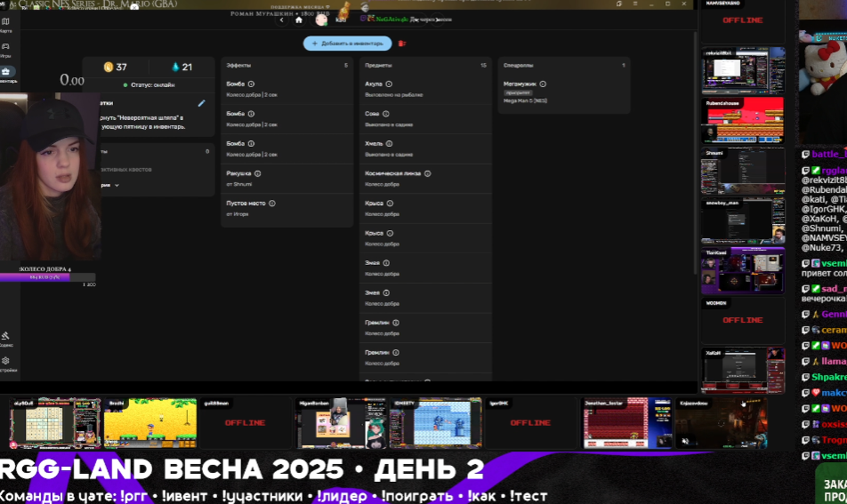Open IgorGHK offline tile in bottom row
The width and height of the screenshot is (847, 504).
[531, 423]
